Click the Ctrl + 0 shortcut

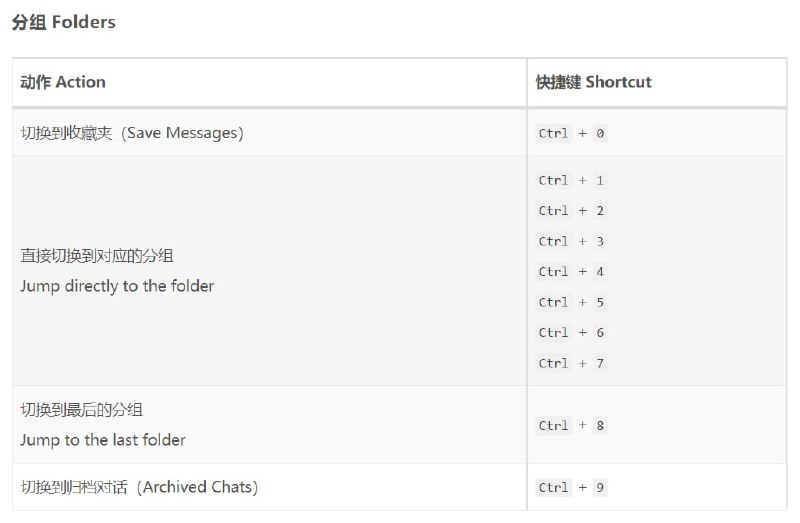tap(571, 133)
